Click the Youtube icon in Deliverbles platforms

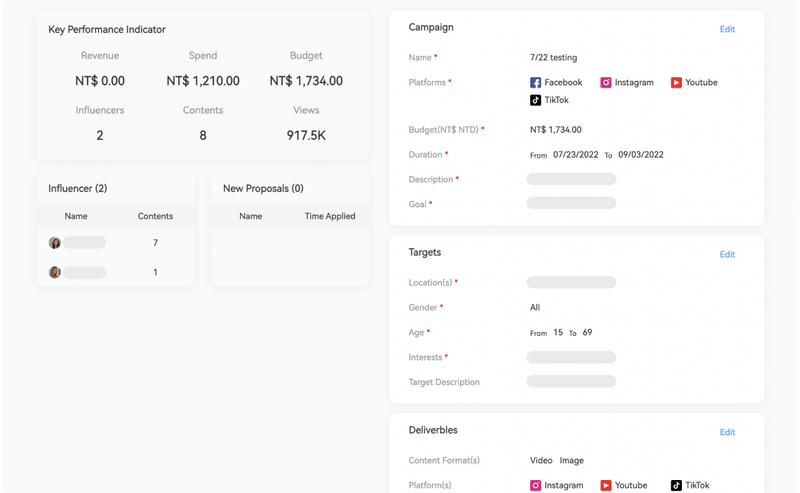pos(606,485)
